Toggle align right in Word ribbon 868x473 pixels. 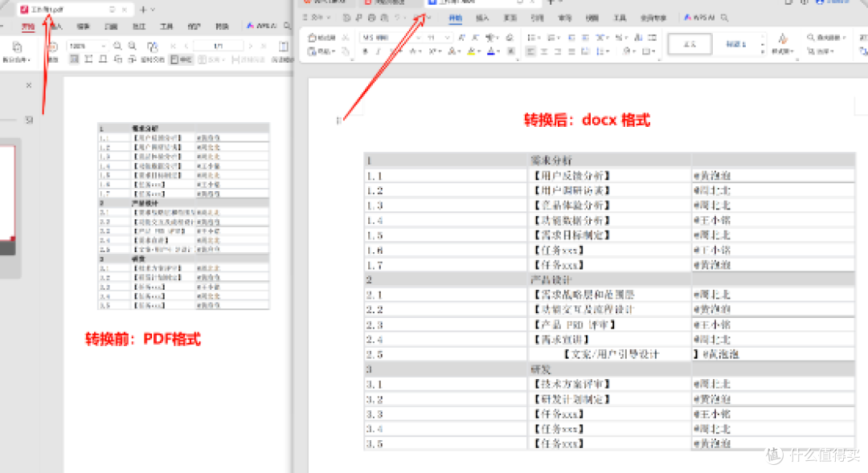(558, 51)
